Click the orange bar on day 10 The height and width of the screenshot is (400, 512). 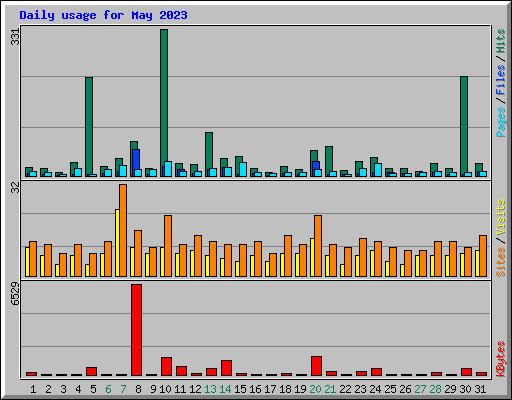coord(168,246)
